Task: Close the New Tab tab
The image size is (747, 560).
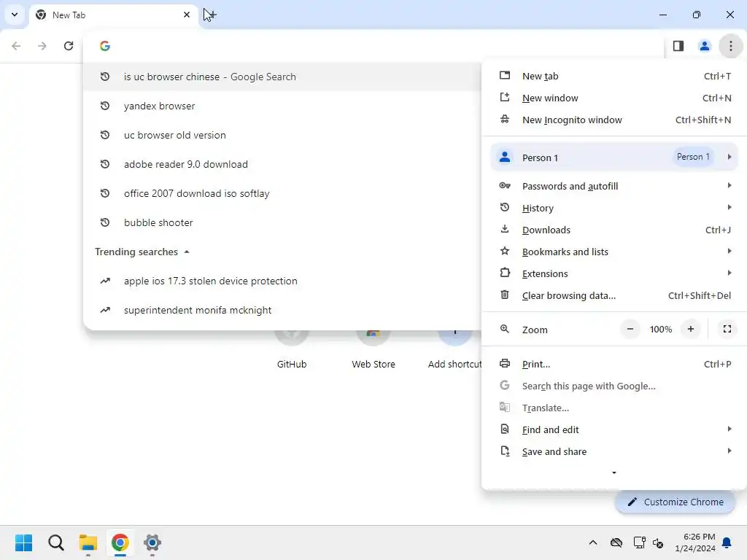Action: [187, 15]
